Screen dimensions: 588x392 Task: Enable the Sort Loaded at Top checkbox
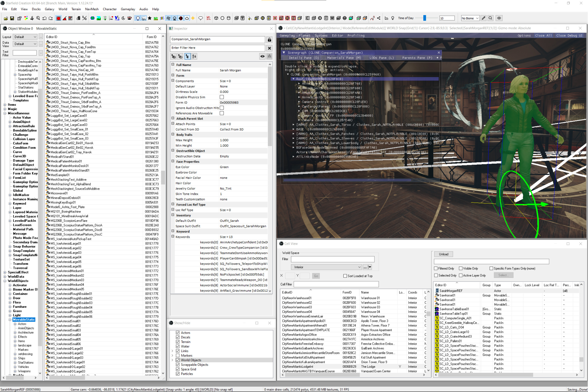point(345,276)
